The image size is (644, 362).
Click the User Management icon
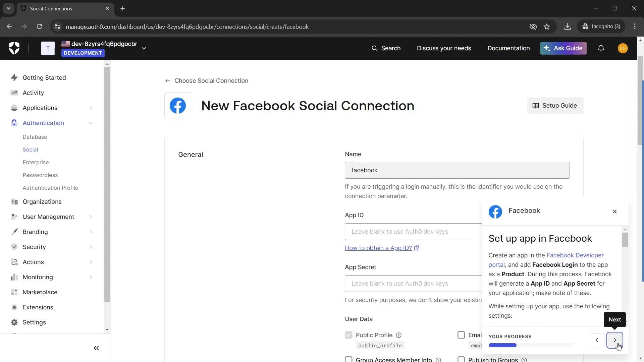14,217
